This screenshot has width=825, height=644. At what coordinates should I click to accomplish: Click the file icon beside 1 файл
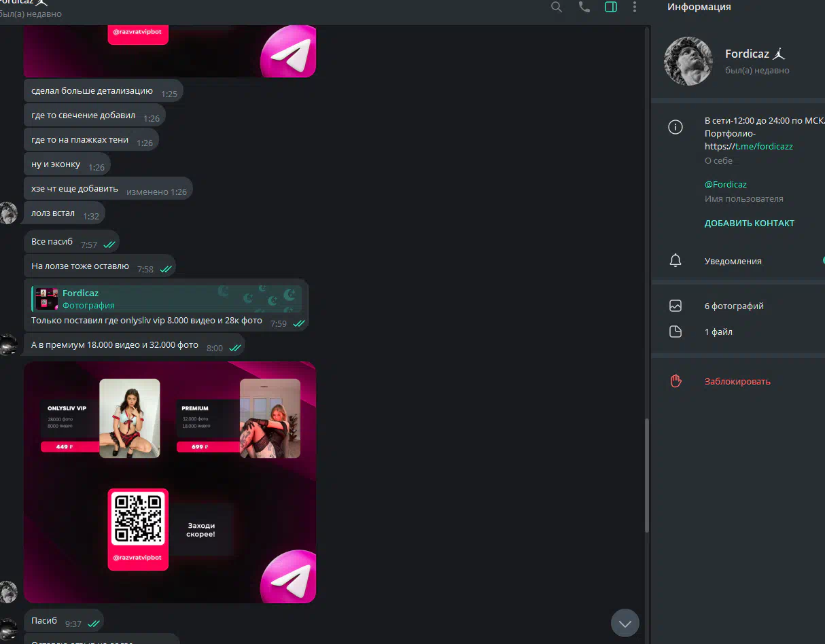pos(675,332)
